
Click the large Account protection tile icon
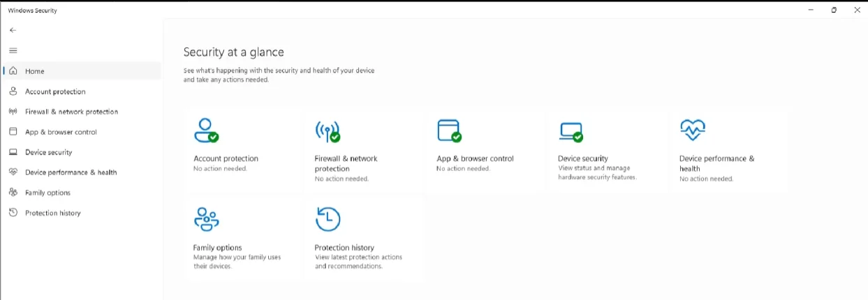[206, 130]
